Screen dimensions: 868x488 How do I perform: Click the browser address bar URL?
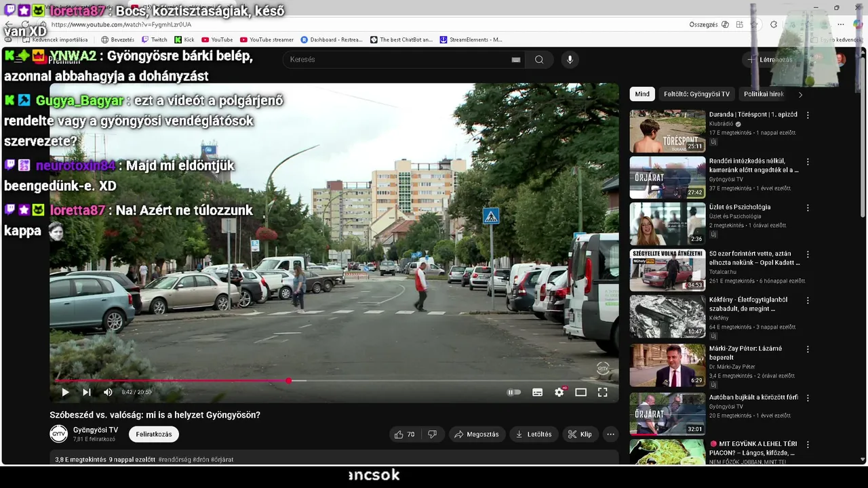pos(122,24)
